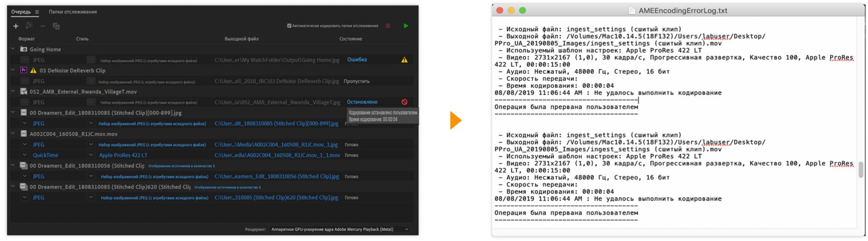This screenshot has height=241, width=868.
Task: Click the Состояние column header
Action: (350, 39)
